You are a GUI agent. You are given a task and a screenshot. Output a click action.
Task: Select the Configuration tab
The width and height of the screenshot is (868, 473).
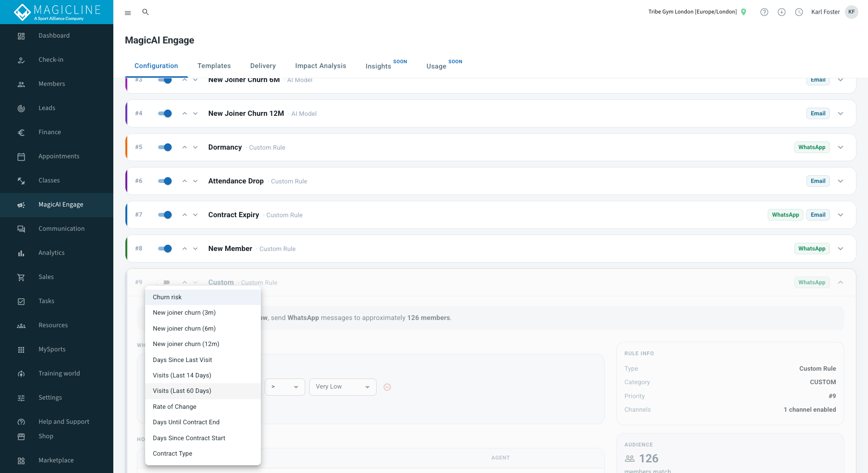(x=156, y=66)
